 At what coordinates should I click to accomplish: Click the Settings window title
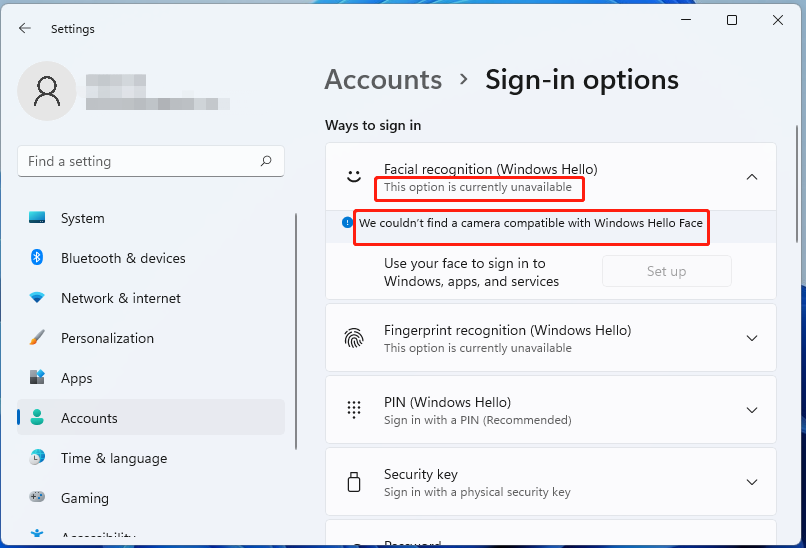72,29
